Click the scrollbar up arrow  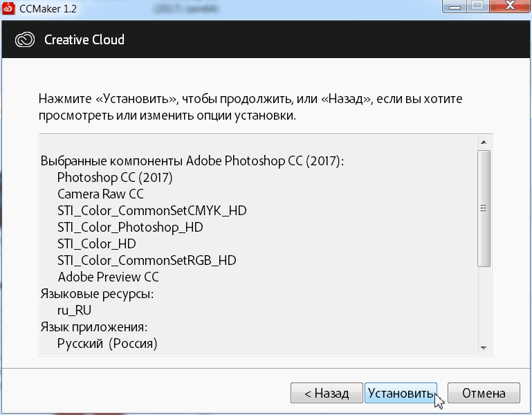484,142
